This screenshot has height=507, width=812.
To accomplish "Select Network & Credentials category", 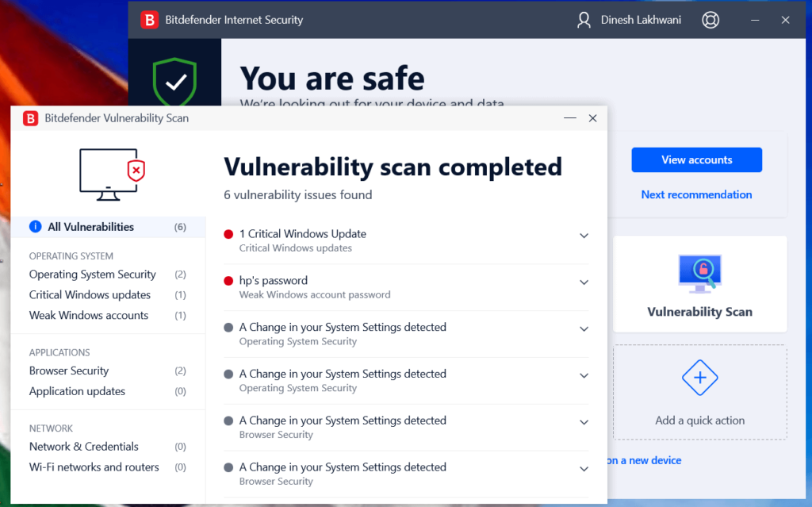I will (x=108, y=447).
